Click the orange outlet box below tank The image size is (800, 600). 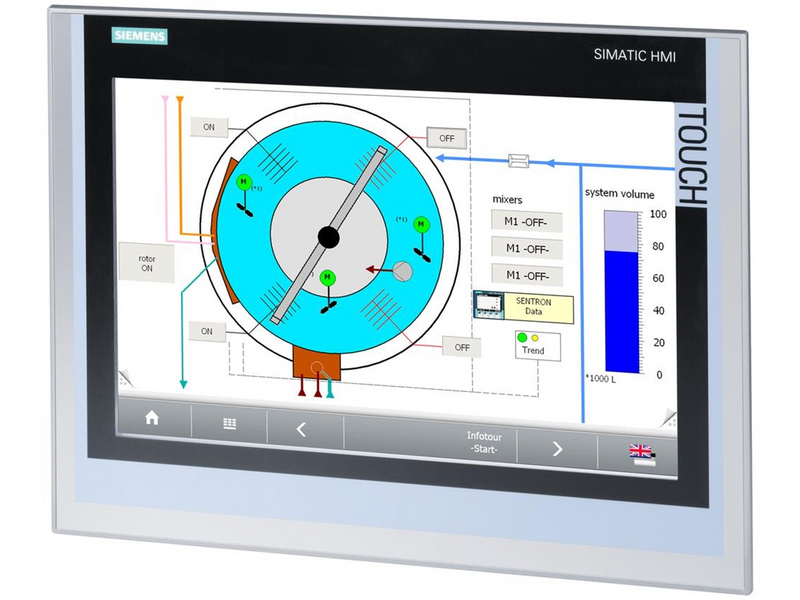pyautogui.click(x=317, y=362)
